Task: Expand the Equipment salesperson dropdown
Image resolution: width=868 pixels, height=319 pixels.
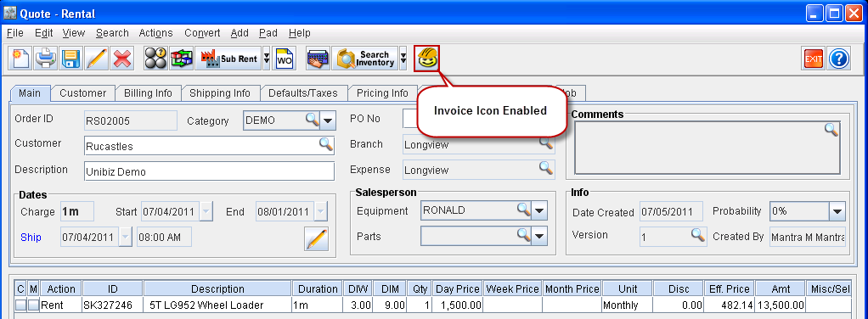Action: click(x=540, y=210)
